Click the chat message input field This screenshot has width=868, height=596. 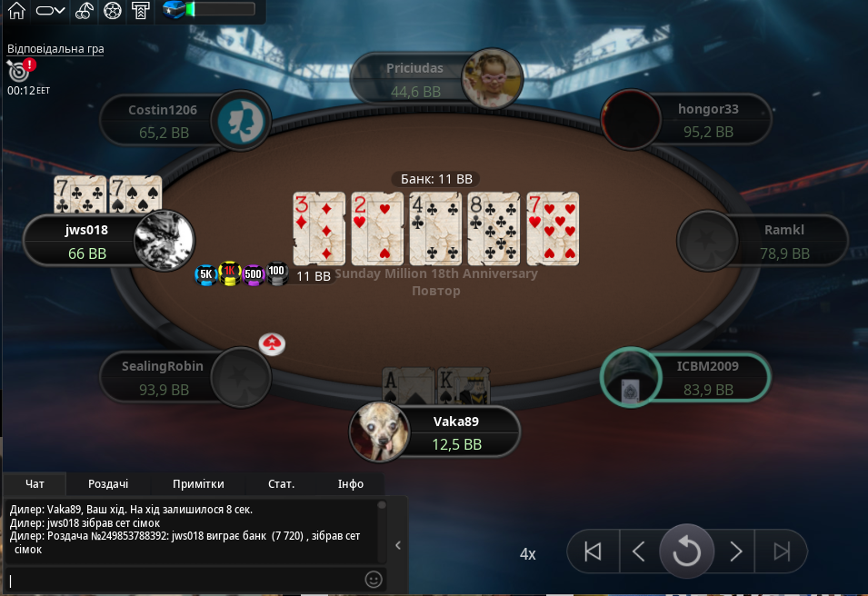(x=185, y=580)
